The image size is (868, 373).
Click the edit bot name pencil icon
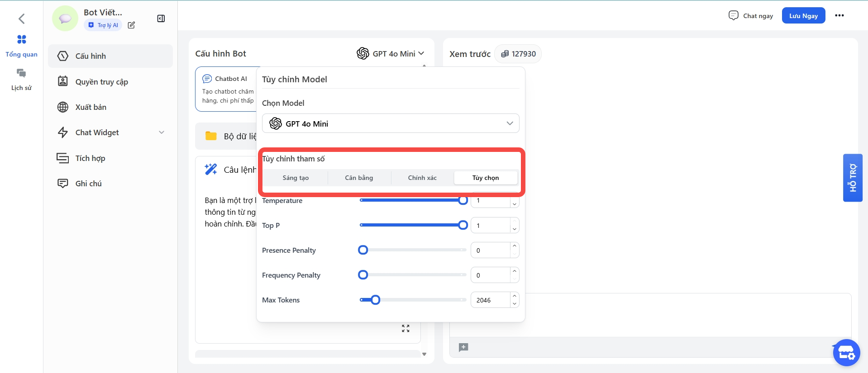pyautogui.click(x=131, y=25)
